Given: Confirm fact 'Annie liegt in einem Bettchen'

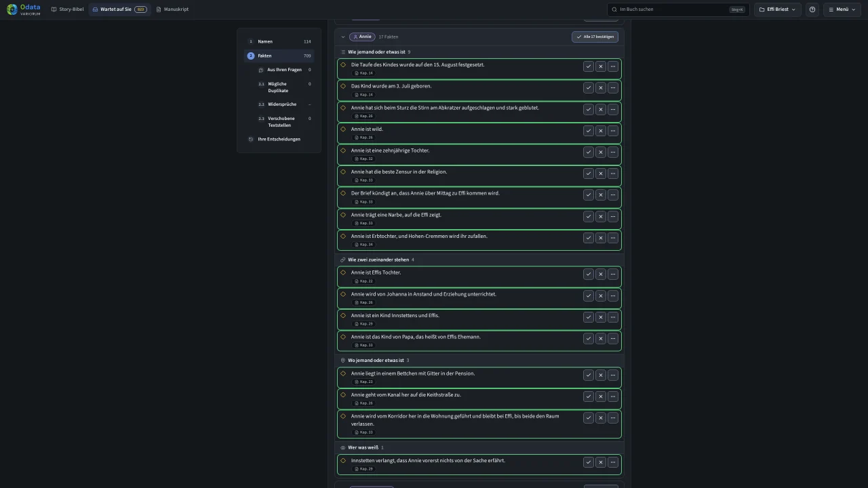Looking at the screenshot, I should pos(589,375).
